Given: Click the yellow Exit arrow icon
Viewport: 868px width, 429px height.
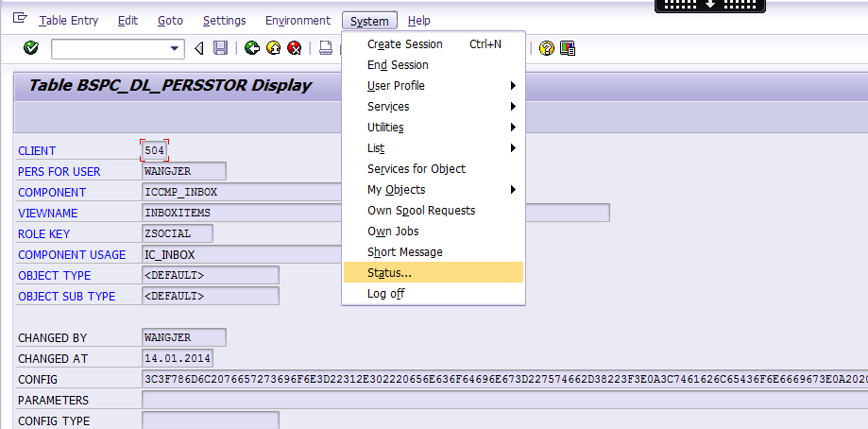Looking at the screenshot, I should (274, 48).
